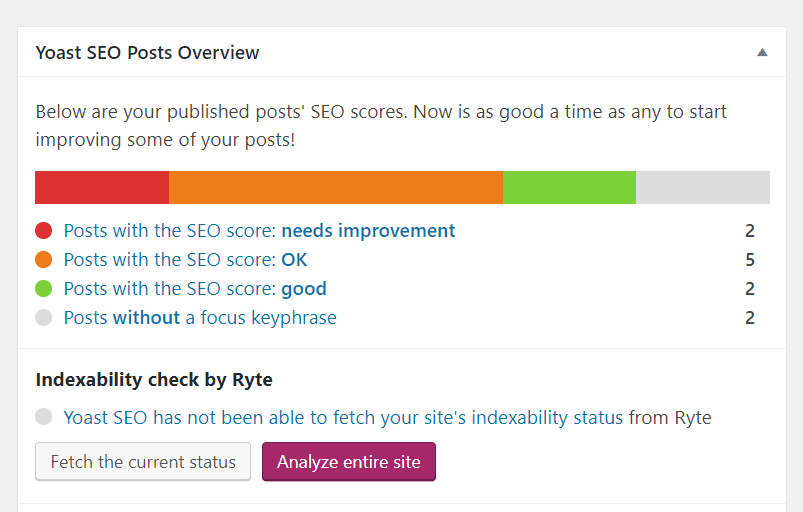The height and width of the screenshot is (512, 803).
Task: Click the green good score bullet icon
Action: point(44,289)
